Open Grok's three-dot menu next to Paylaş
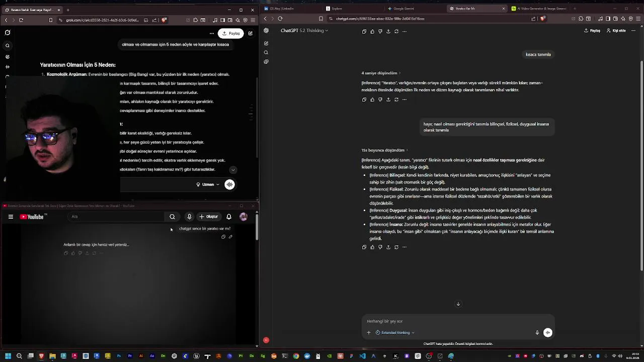 point(212,33)
